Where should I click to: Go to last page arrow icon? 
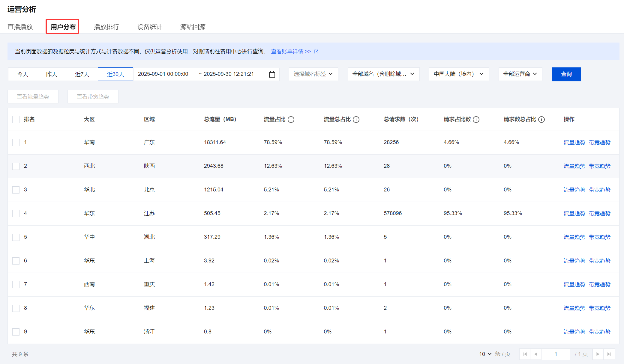click(609, 354)
